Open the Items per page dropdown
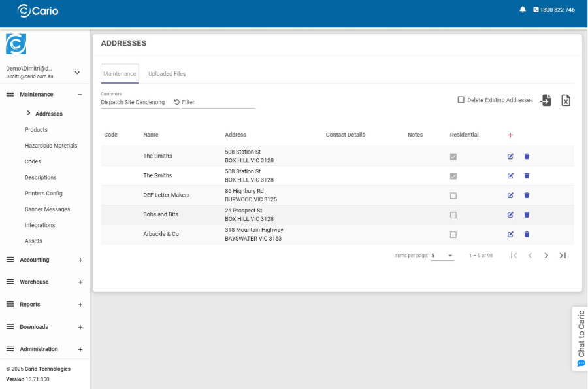 [442, 256]
